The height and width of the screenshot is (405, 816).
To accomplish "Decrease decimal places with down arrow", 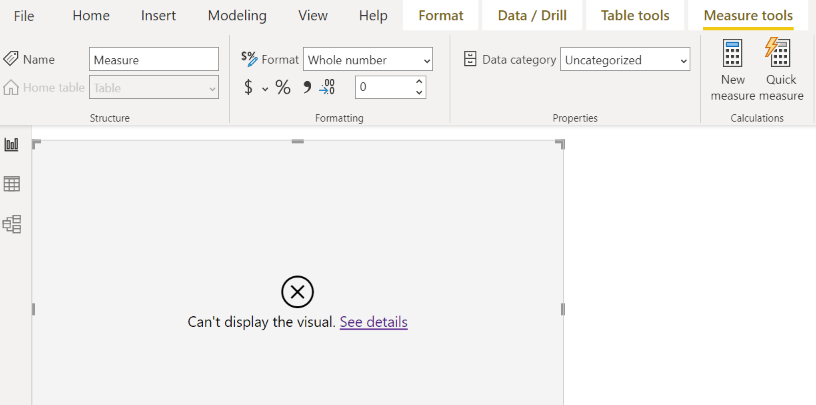I will tap(419, 93).
